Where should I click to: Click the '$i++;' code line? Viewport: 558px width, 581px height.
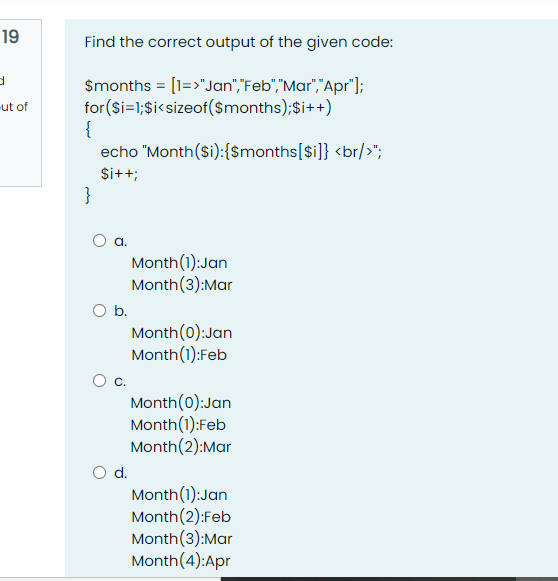119,174
